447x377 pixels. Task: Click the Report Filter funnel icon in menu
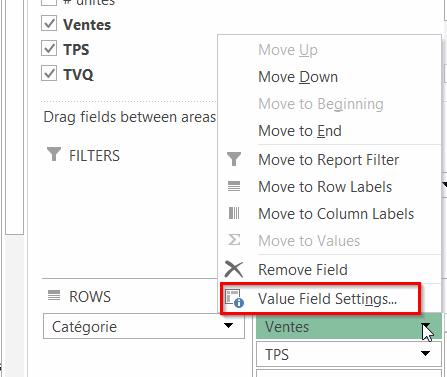234,159
